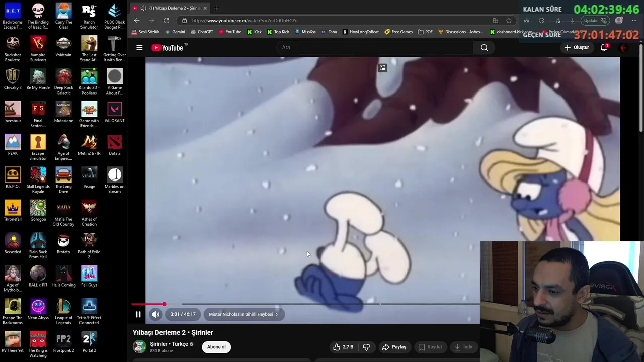Open the Discussions - Ashes bookmark
Screen dimensions: 644x362
(460, 32)
